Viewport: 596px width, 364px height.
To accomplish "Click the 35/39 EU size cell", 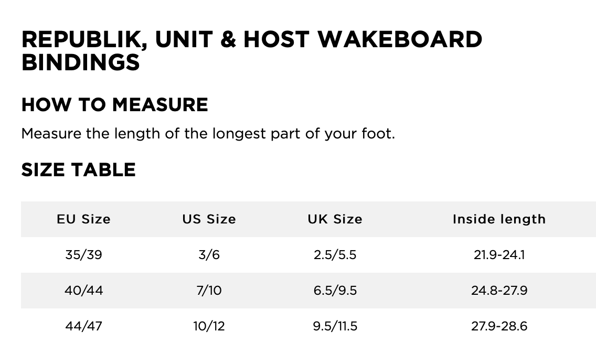I will coord(84,255).
